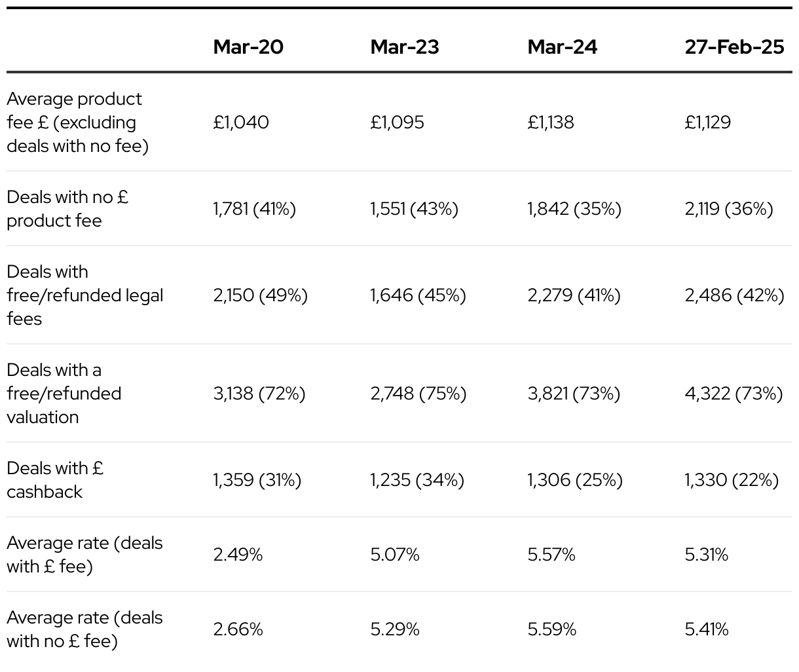This screenshot has width=799, height=672.
Task: Select the £1,040 cell
Action: click(241, 122)
